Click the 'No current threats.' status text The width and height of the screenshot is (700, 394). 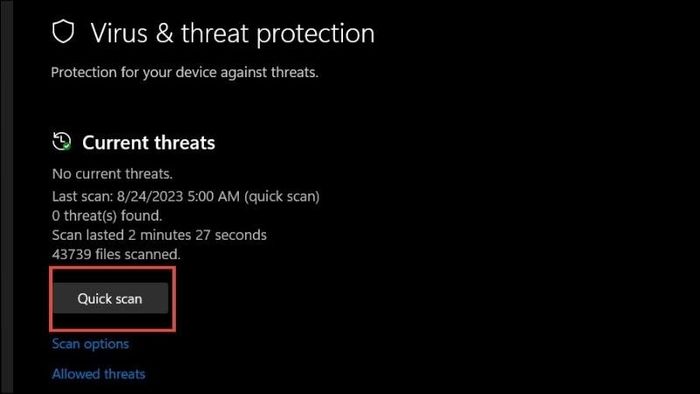[x=112, y=174]
